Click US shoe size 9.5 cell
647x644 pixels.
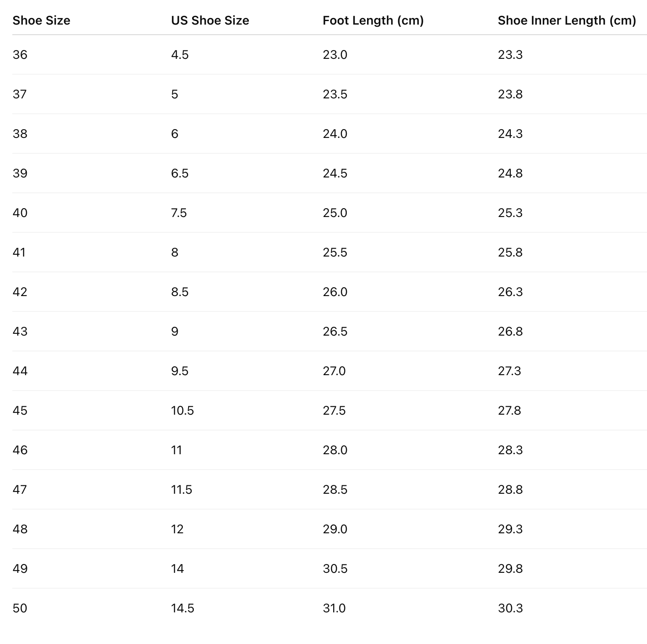coord(180,371)
